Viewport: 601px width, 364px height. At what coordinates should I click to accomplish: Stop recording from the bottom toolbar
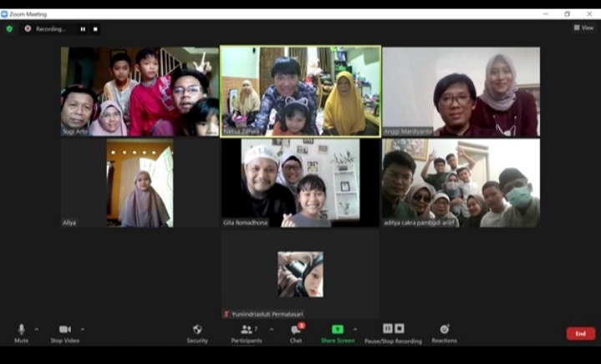click(399, 328)
